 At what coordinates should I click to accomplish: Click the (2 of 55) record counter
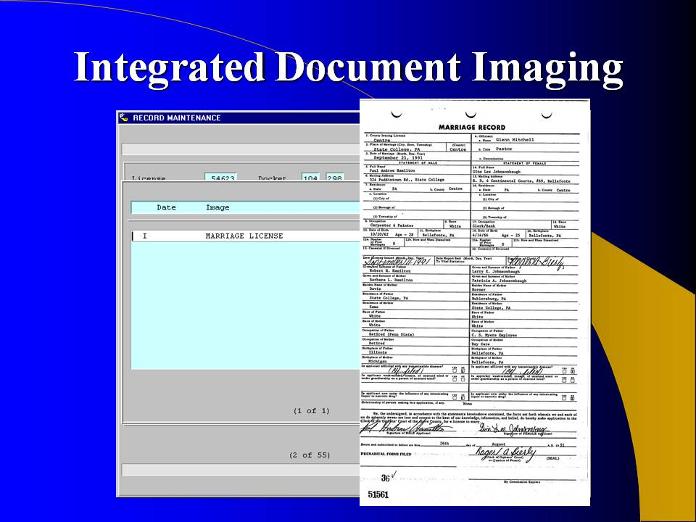[x=308, y=455]
